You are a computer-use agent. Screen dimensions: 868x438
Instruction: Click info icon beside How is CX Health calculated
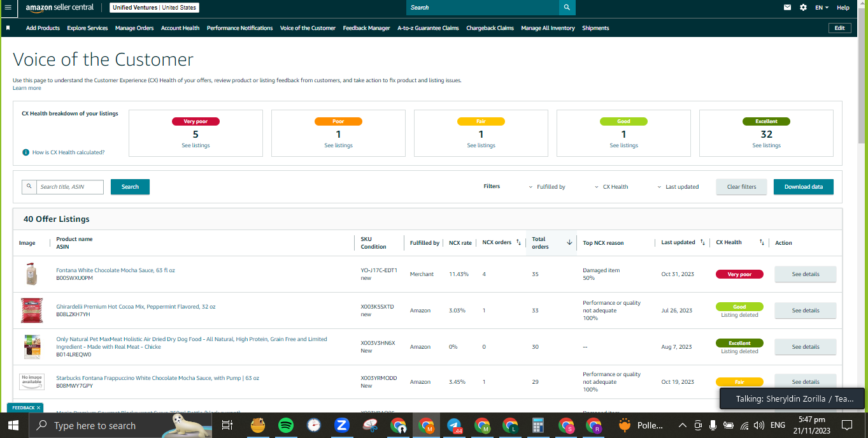(25, 152)
